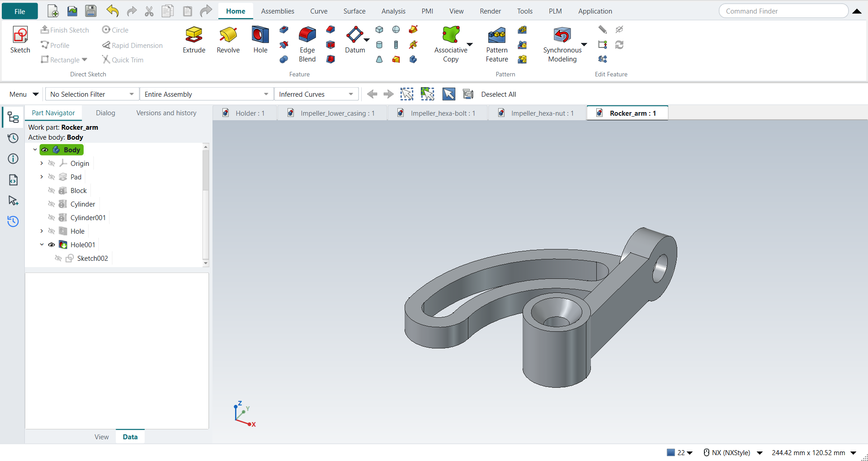Click the Datum plane icon
This screenshot has width=868, height=461.
355,35
